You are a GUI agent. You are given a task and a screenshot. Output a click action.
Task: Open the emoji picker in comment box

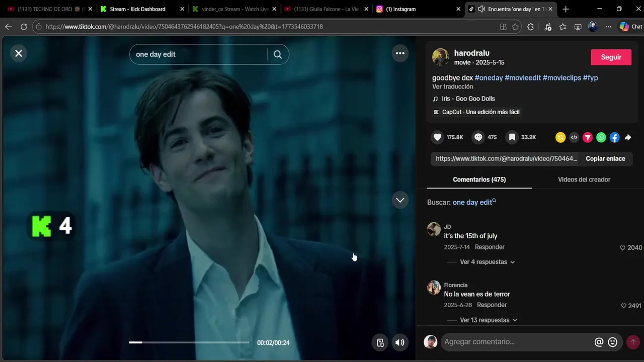tap(613, 342)
